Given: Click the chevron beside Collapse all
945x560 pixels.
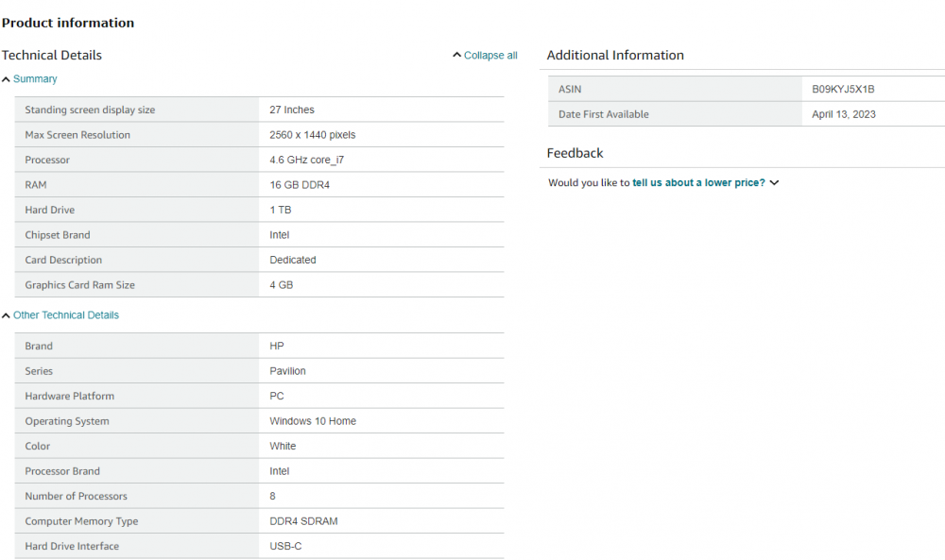Looking at the screenshot, I should tap(456, 55).
